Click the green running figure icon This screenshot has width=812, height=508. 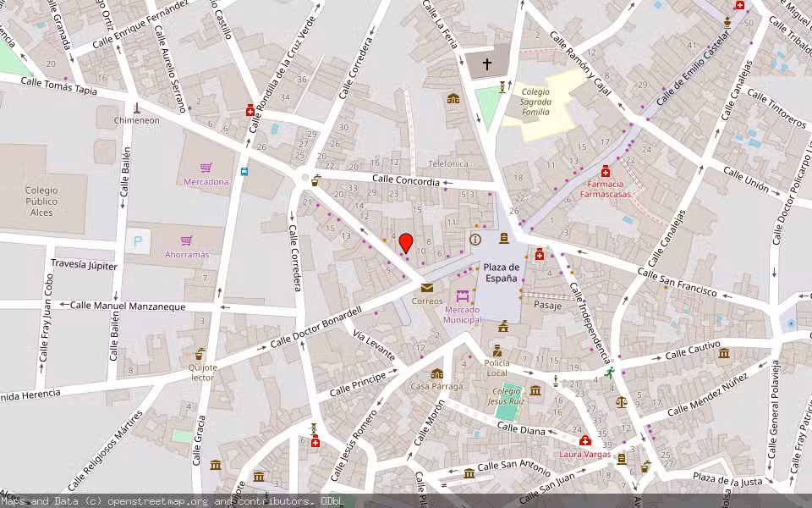point(610,373)
